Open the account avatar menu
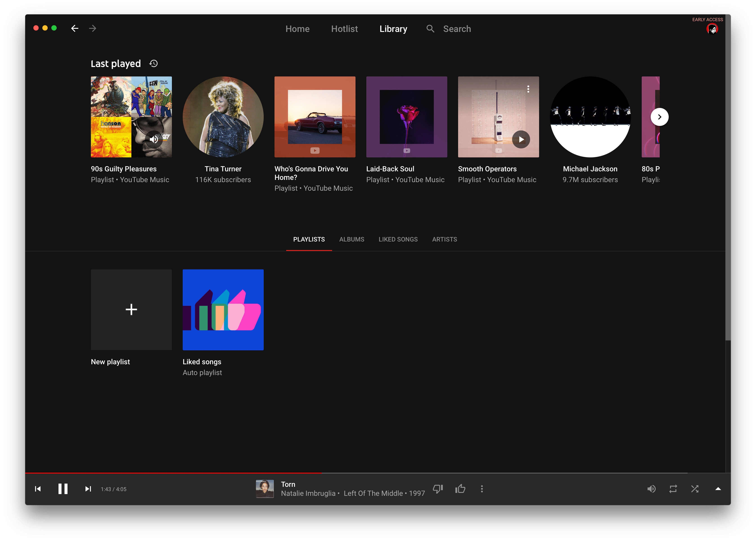Viewport: 756px width, 541px height. point(712,29)
